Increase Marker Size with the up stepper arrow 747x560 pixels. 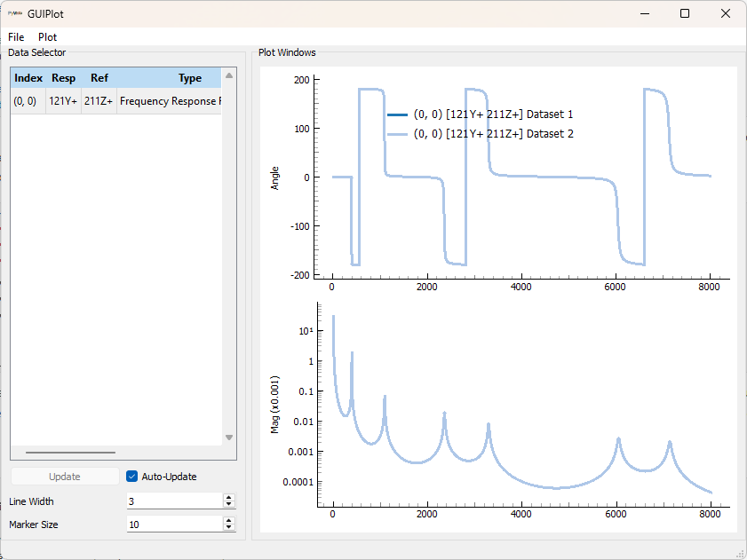pos(228,520)
